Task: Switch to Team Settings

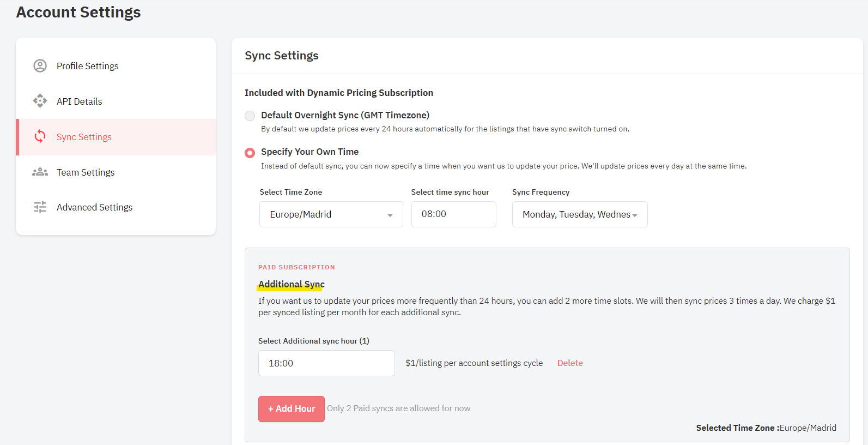Action: 116,172
